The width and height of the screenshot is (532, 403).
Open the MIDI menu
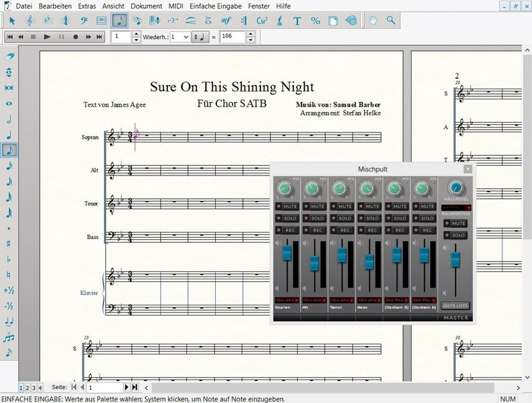coord(176,6)
